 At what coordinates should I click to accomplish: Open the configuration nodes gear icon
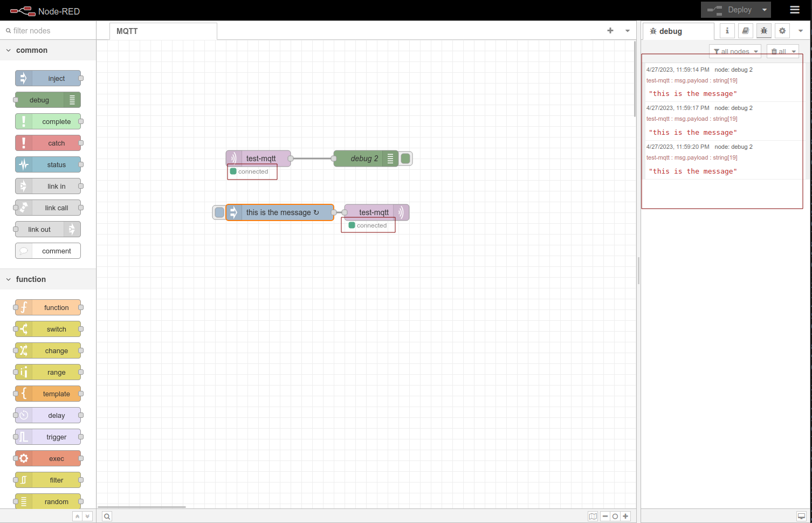(782, 31)
